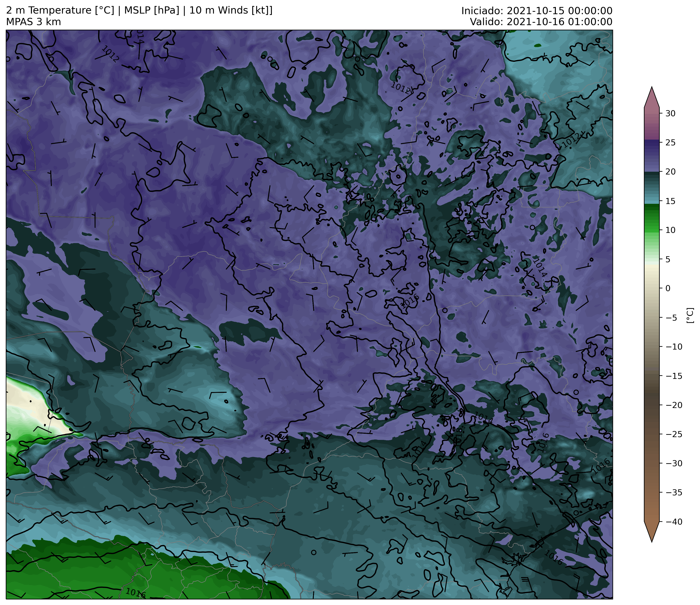Select the 'MPAS 3 km' subtitle text
700x605 pixels.
33,22
